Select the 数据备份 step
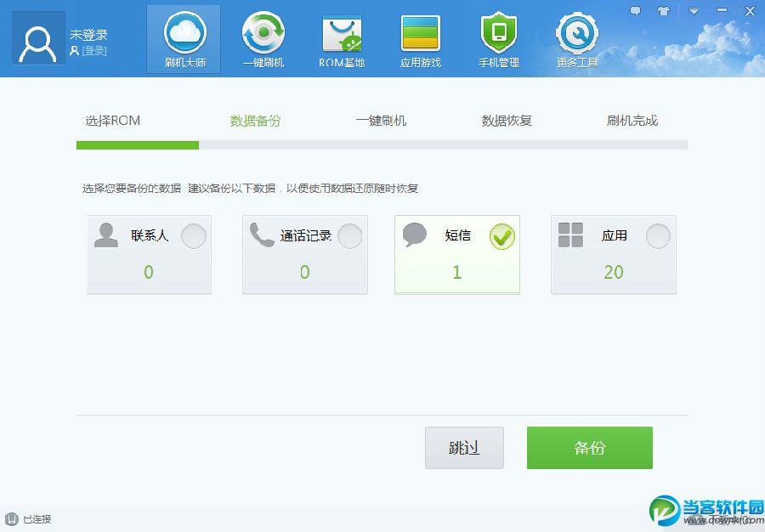Image resolution: width=765 pixels, height=532 pixels. 256,121
